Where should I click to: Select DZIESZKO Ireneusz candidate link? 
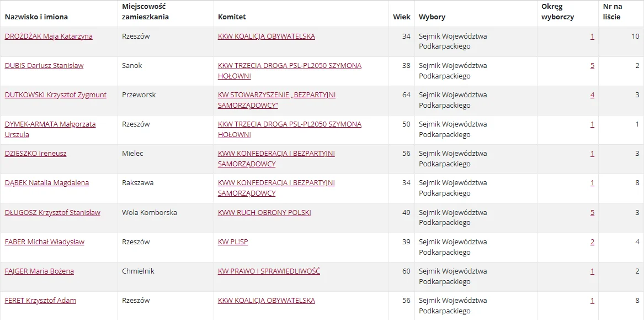click(x=35, y=154)
